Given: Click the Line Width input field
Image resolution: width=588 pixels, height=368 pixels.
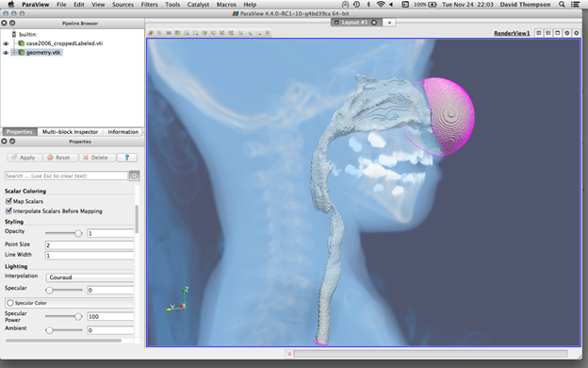Looking at the screenshot, I should 90,256.
